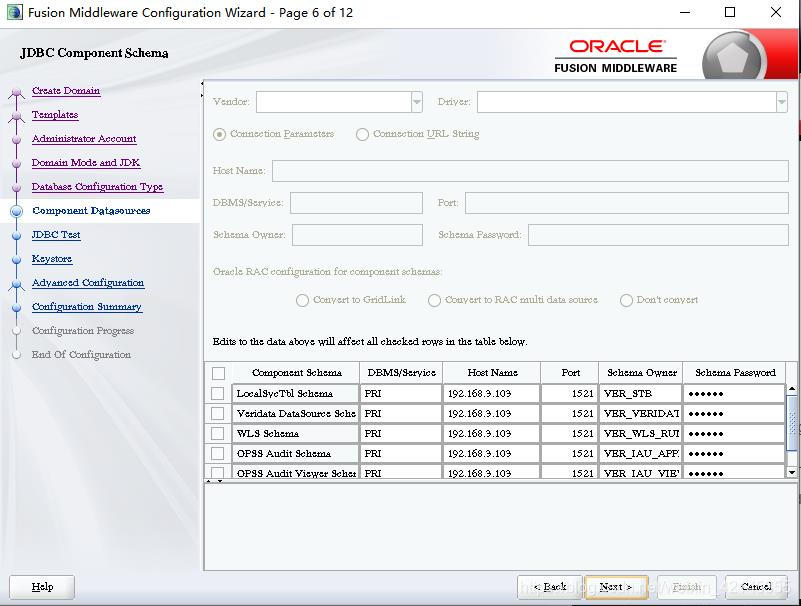Click the Host Name column header
This screenshot has height=606, width=801.
(x=492, y=372)
